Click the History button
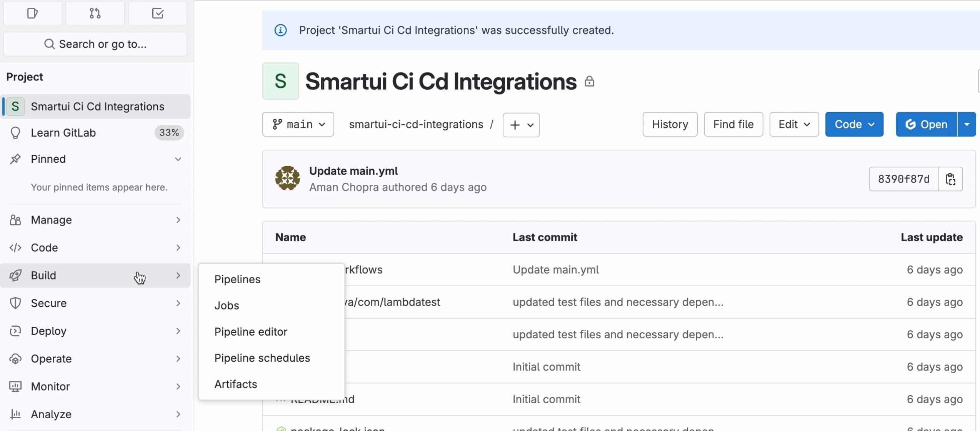Screen dimensions: 980x431 (670, 124)
